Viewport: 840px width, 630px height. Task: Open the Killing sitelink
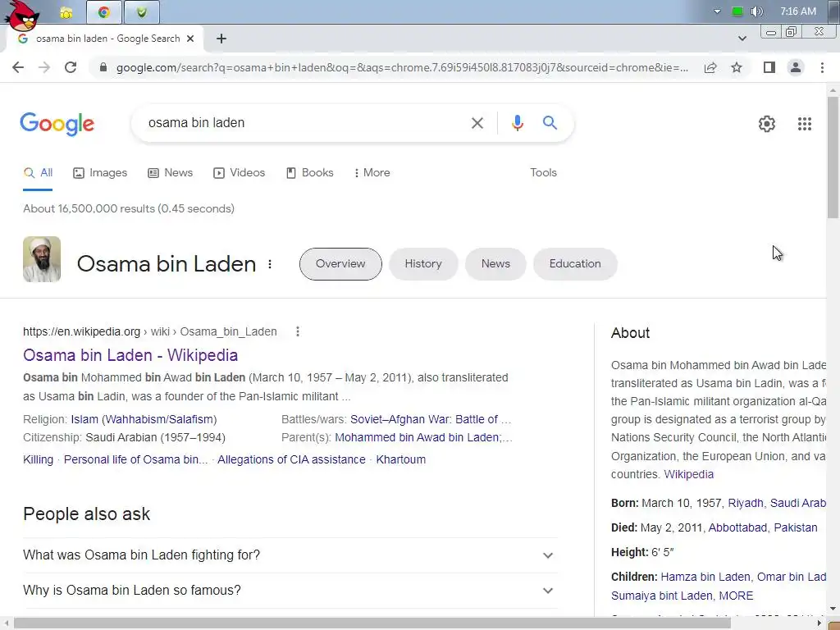pos(38,459)
